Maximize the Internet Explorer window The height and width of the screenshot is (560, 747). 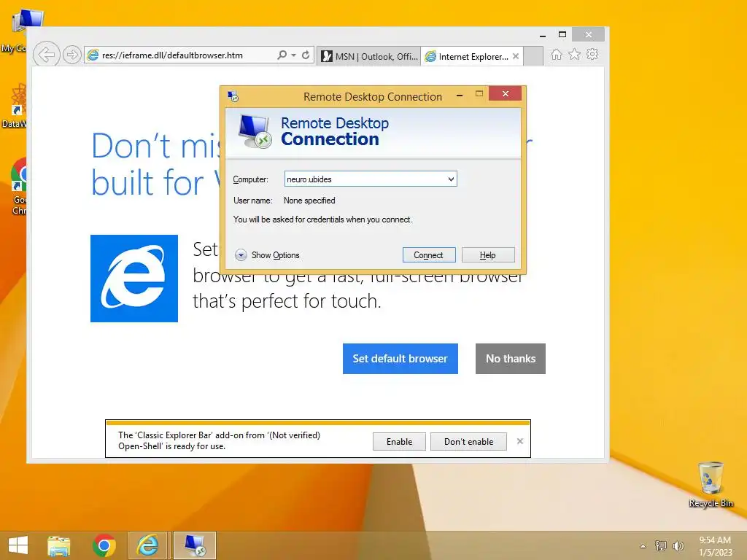click(562, 34)
